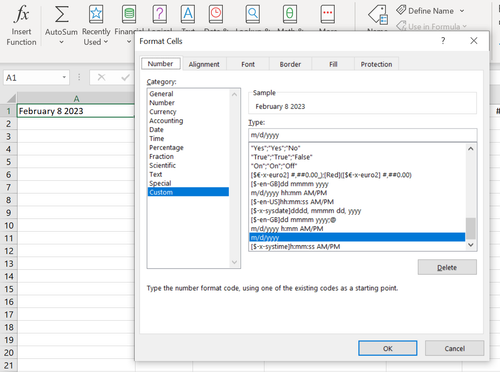
Task: Select Custom category
Action: pyautogui.click(x=188, y=192)
